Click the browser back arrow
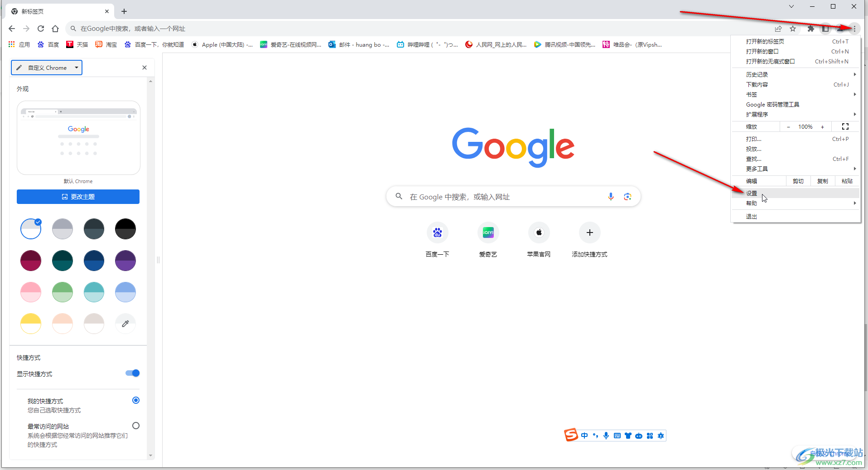Viewport: 868px width, 470px height. coord(12,29)
